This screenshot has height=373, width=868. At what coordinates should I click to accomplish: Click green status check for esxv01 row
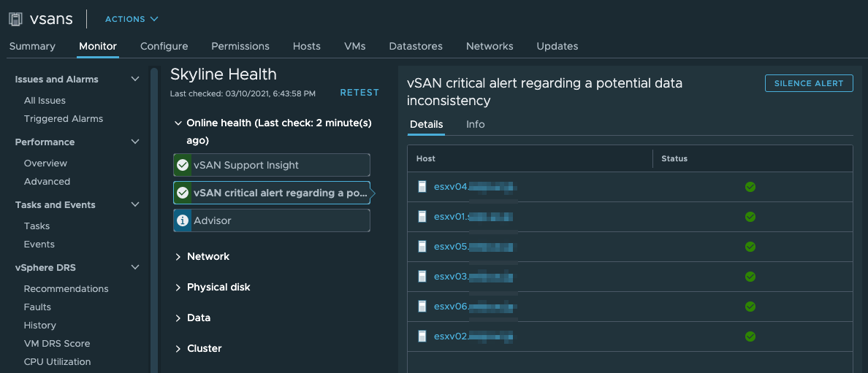750,217
